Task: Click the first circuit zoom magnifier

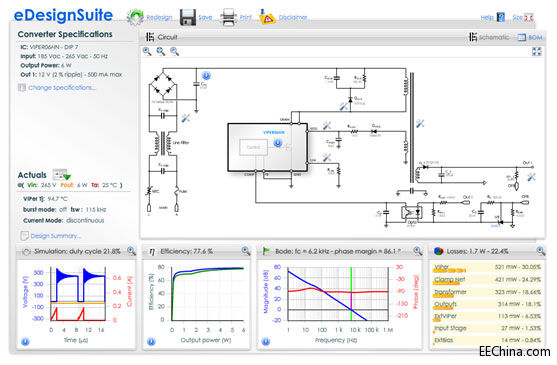Action: tap(147, 51)
